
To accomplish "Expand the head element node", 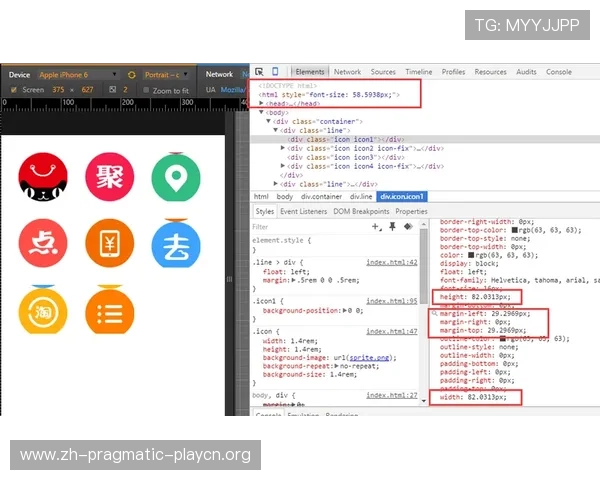I will [x=261, y=103].
